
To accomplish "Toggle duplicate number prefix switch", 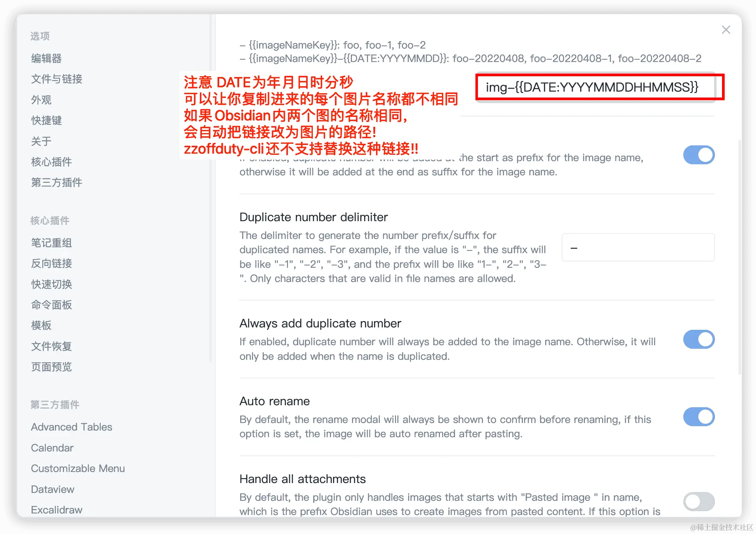I will tap(699, 155).
